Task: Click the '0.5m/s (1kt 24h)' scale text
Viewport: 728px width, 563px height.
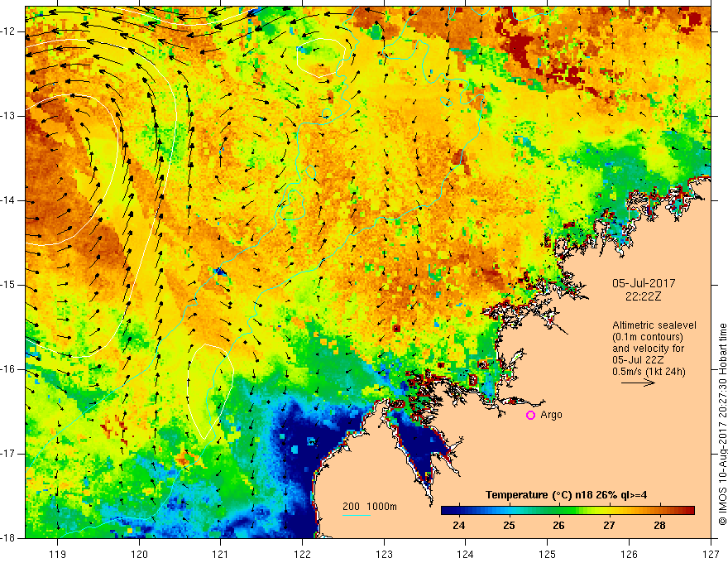Action: coord(649,372)
